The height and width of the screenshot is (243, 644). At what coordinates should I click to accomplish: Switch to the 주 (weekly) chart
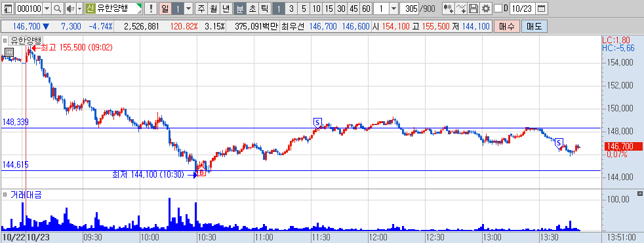[x=201, y=9]
